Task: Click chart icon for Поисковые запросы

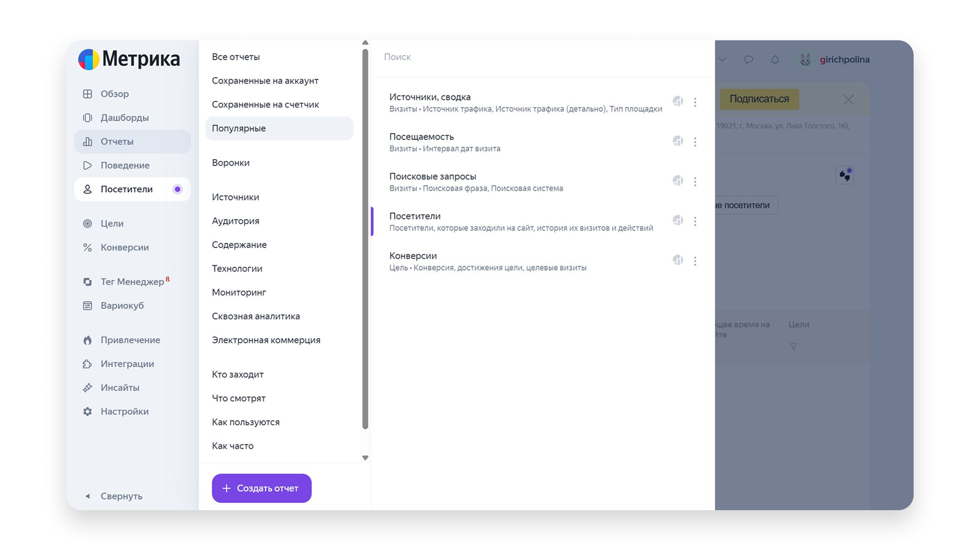Action: [x=678, y=181]
